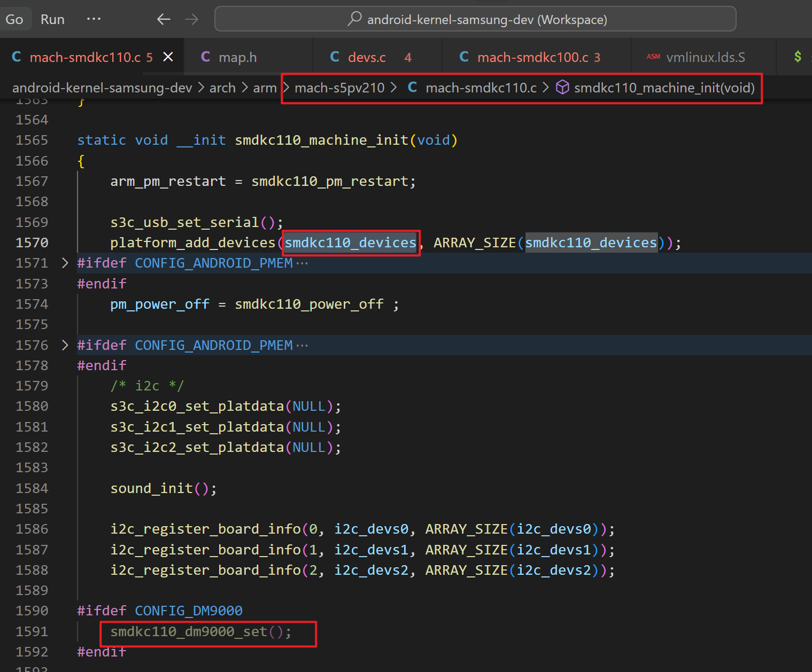Navigate forward with the right arrow
The width and height of the screenshot is (812, 672).
pos(192,19)
